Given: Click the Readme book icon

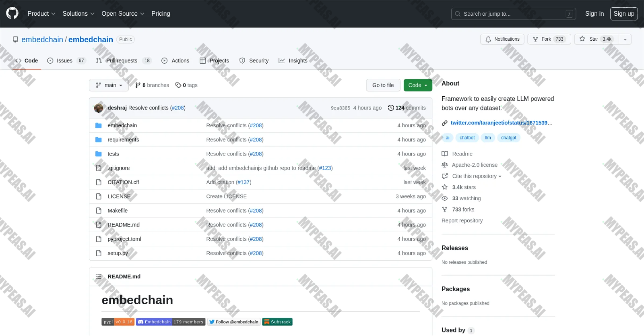Looking at the screenshot, I should click(x=445, y=153).
